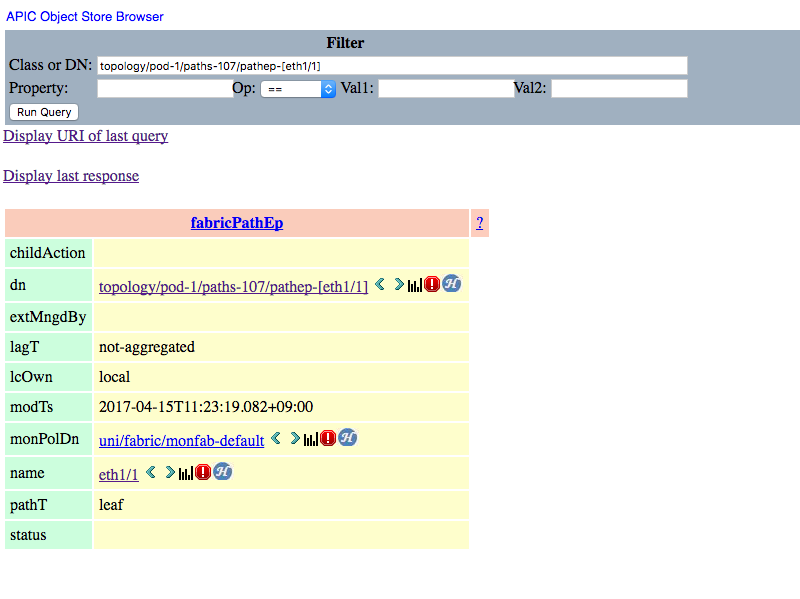Screen dimensions: 800x599
Task: Click the fabricPathEp class header link
Action: 237,222
